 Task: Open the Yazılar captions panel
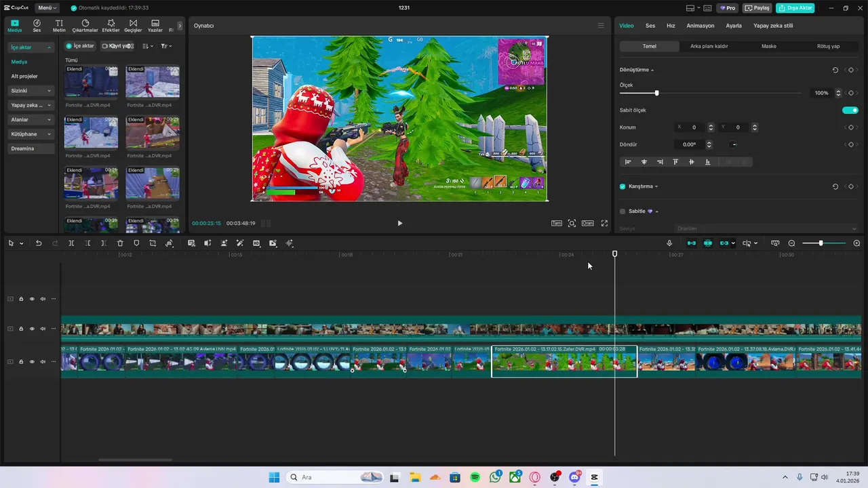pos(155,26)
